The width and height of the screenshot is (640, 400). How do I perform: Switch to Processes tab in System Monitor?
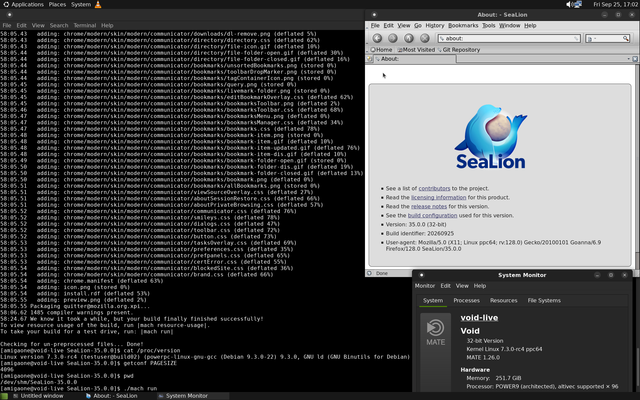tap(467, 300)
